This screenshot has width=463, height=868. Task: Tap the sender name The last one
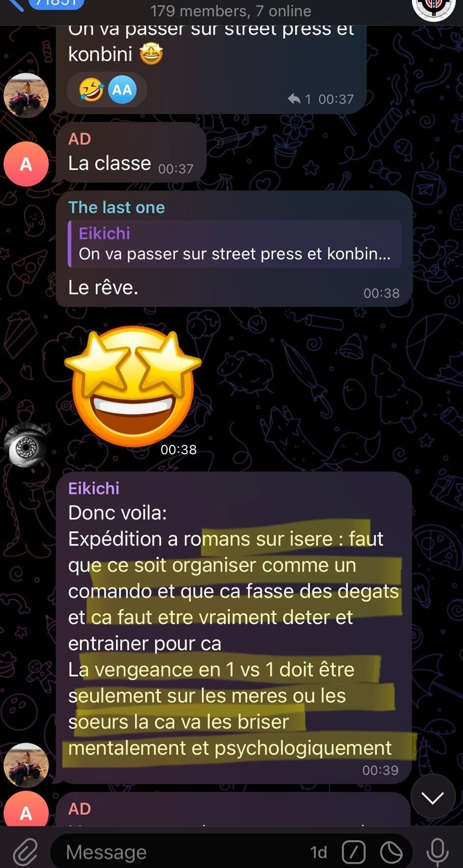[x=116, y=207]
